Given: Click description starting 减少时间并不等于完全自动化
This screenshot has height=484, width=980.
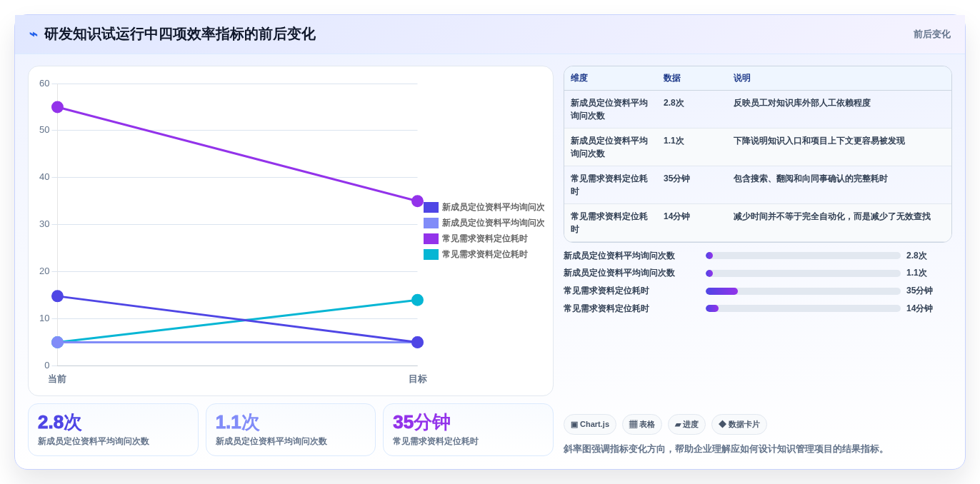Looking at the screenshot, I should (832, 216).
